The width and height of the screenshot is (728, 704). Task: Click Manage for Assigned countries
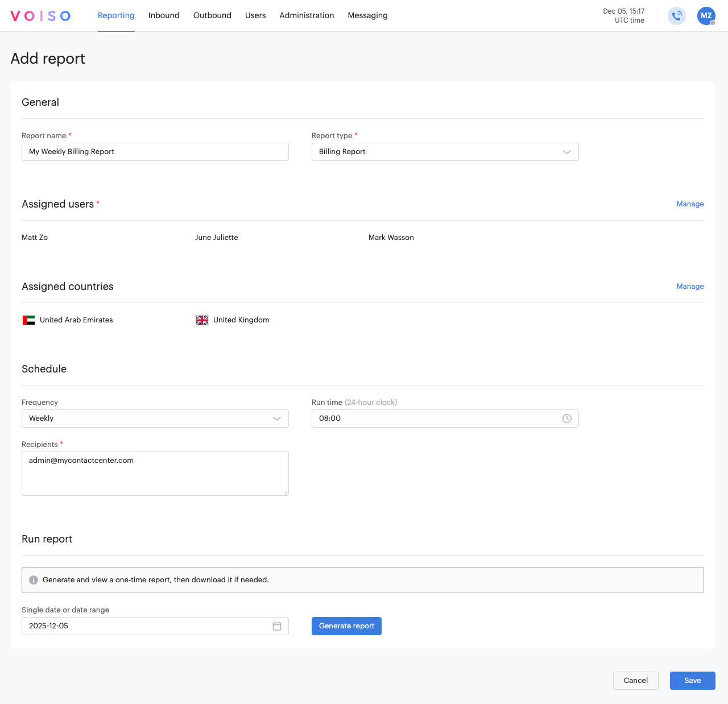click(x=690, y=286)
